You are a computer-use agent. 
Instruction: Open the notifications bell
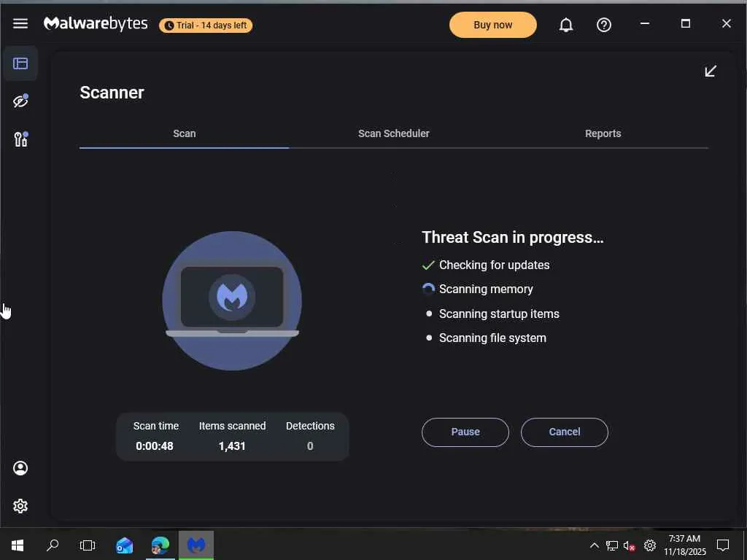[566, 25]
